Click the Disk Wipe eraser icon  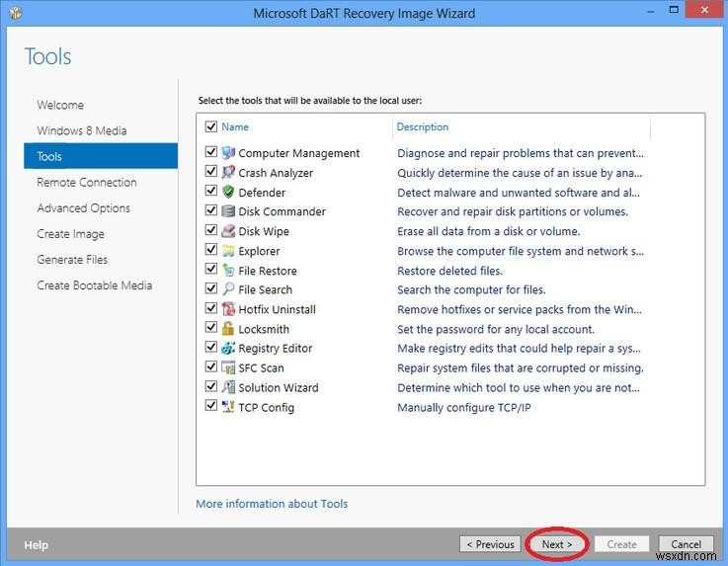coord(228,231)
